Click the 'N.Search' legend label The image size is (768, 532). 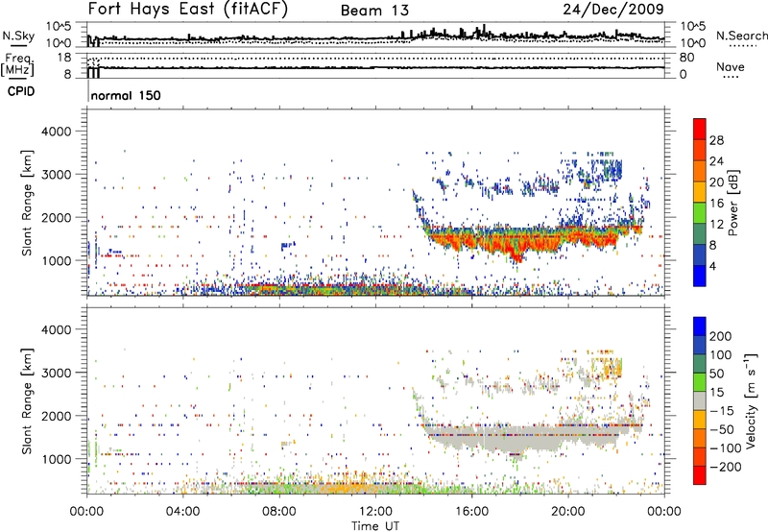[741, 36]
